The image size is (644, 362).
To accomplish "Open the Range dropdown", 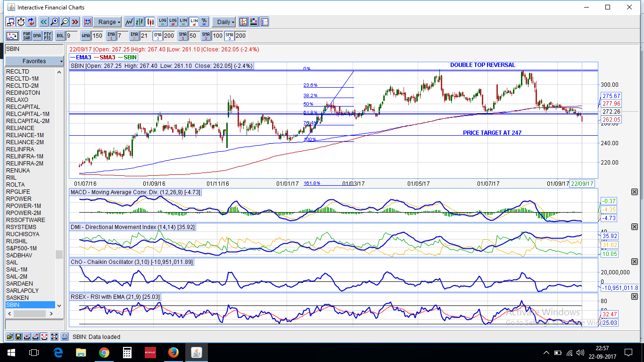I will (x=107, y=22).
